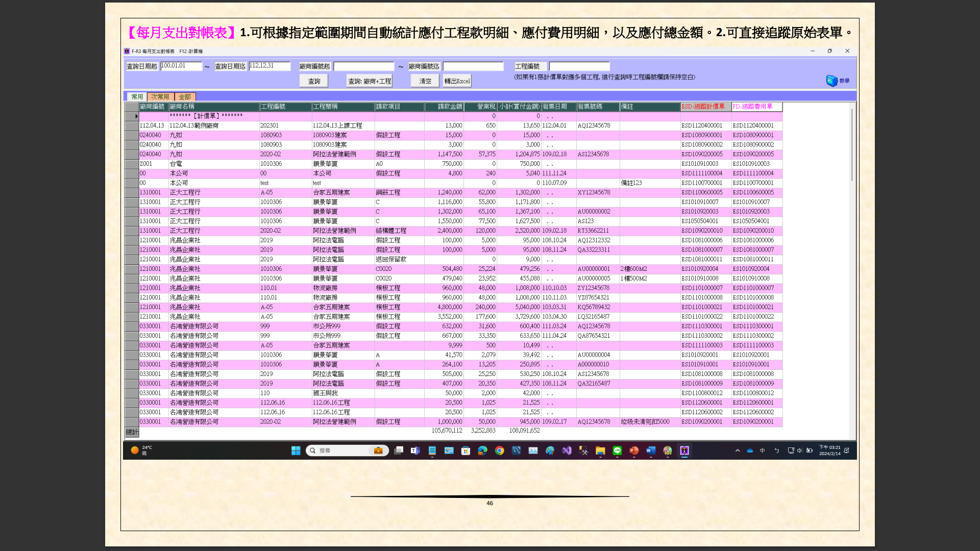Expand the hidden tray icons chevron

pos(738,450)
